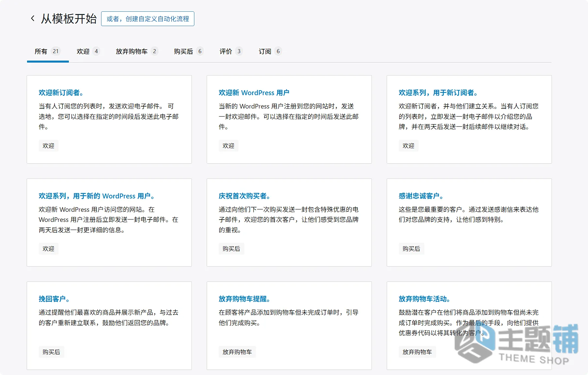The image size is (588, 375).
Task: Click the 从模板开始 page heading
Action: [x=69, y=19]
